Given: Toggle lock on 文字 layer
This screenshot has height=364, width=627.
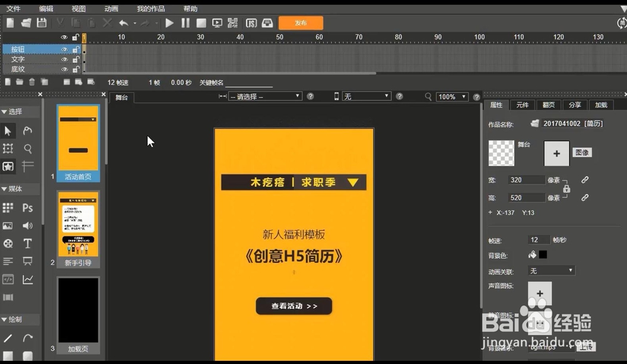Looking at the screenshot, I should (76, 60).
